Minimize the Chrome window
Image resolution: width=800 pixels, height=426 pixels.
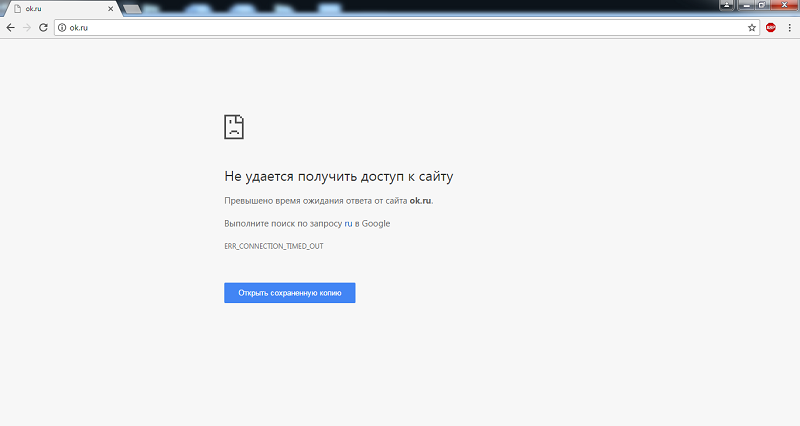(746, 6)
